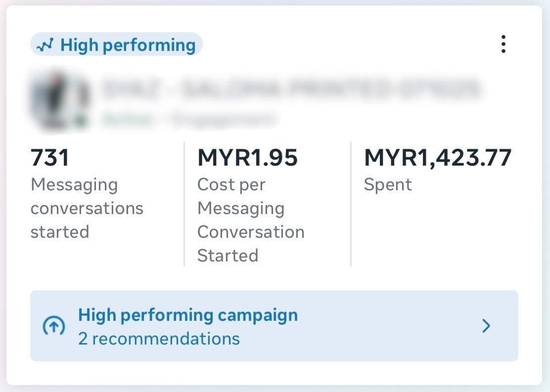Click the Spent label

388,185
